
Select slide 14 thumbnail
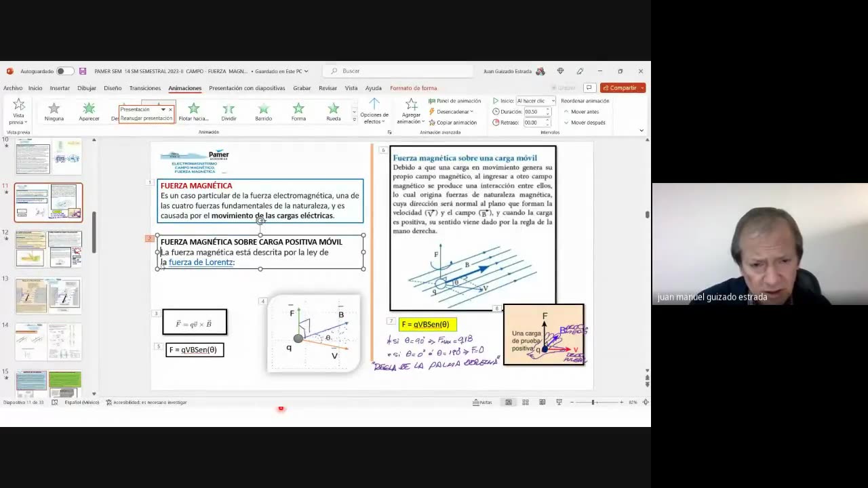pyautogui.click(x=49, y=341)
